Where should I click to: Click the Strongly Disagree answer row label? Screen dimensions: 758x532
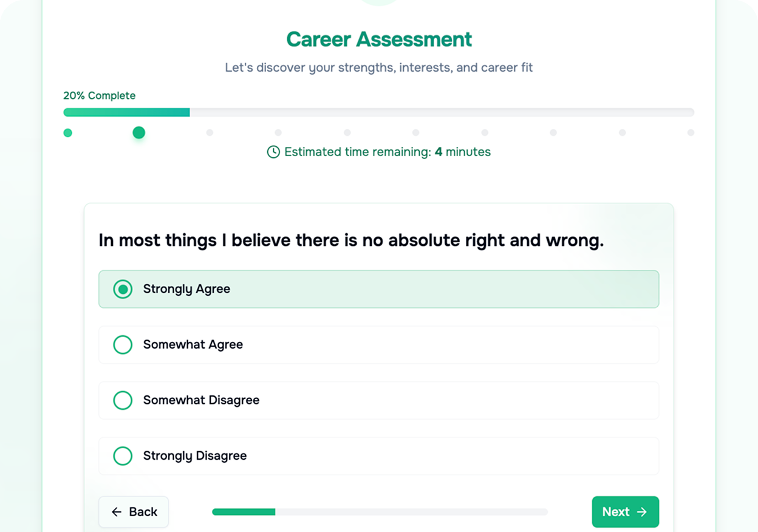[195, 455]
